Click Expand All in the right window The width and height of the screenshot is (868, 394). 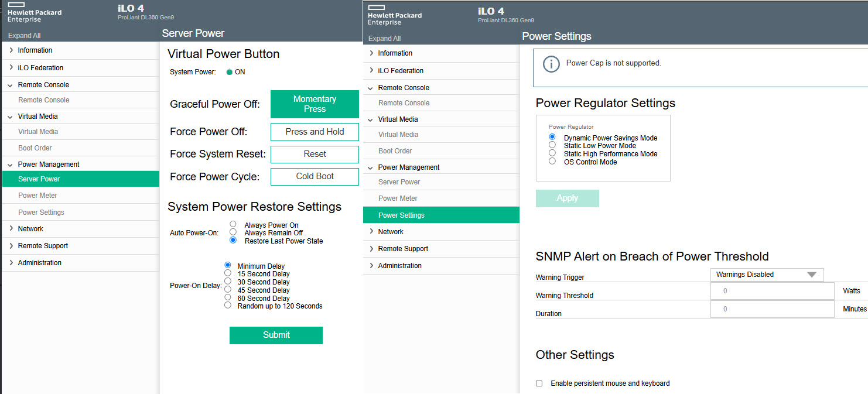point(385,39)
